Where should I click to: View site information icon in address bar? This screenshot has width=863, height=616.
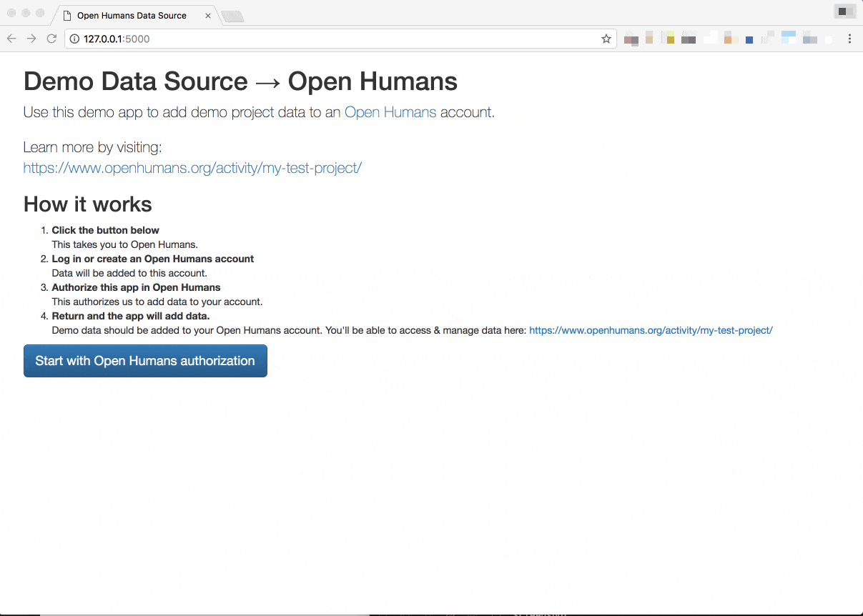click(74, 39)
